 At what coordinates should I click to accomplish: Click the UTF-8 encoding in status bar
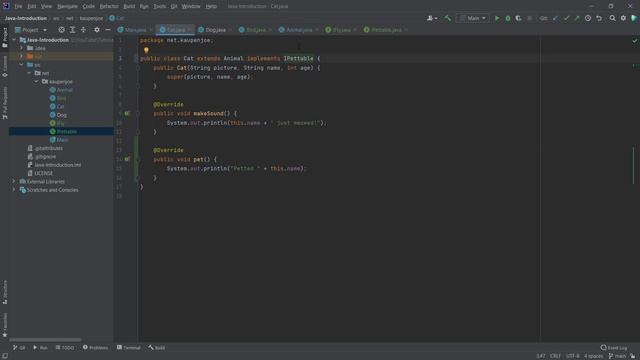(x=573, y=356)
